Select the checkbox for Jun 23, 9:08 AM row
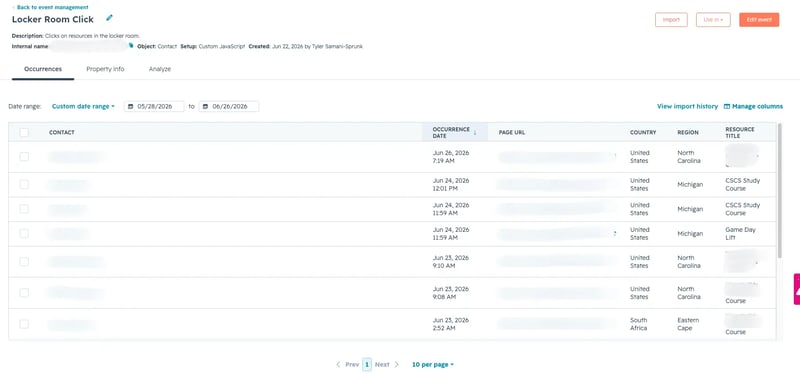This screenshot has width=800, height=375. pyautogui.click(x=24, y=293)
